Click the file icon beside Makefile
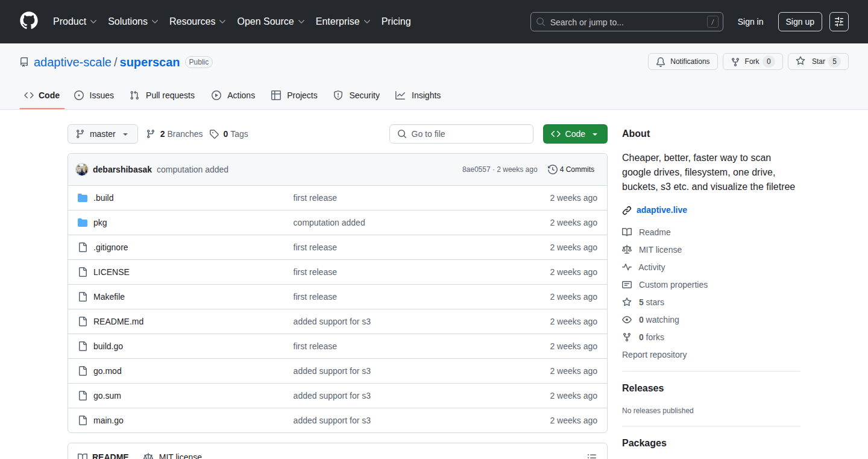The height and width of the screenshot is (459, 868). click(83, 297)
